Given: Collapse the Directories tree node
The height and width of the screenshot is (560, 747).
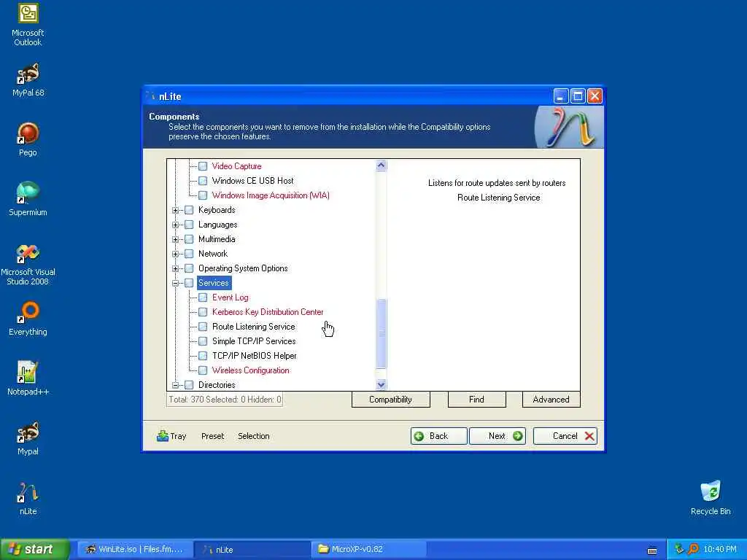Looking at the screenshot, I should [x=175, y=385].
